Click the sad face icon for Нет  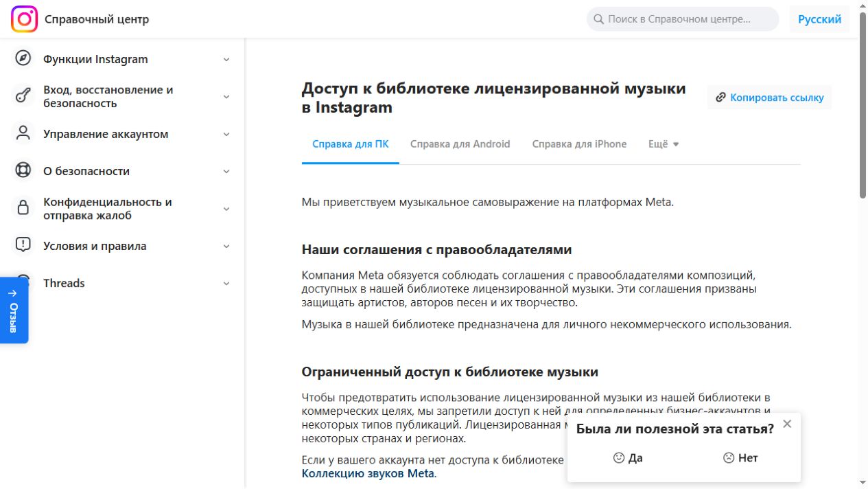click(729, 458)
